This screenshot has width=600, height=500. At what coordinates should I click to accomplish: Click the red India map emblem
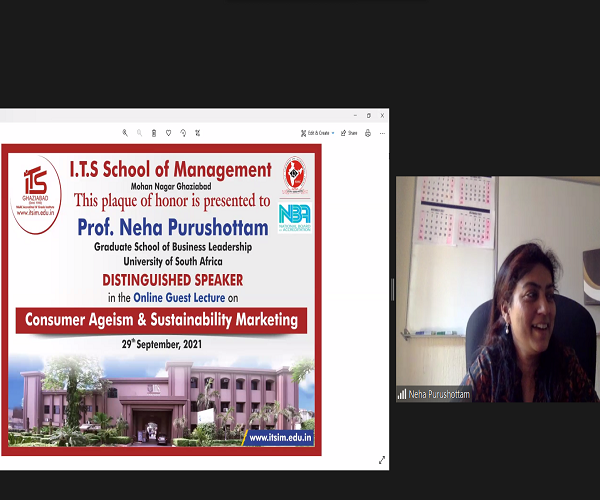[295, 175]
